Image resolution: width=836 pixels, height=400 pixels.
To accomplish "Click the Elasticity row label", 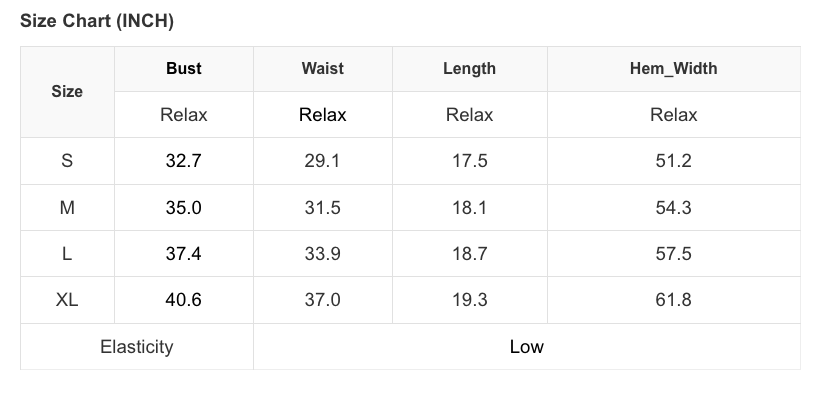I will coord(137,347).
